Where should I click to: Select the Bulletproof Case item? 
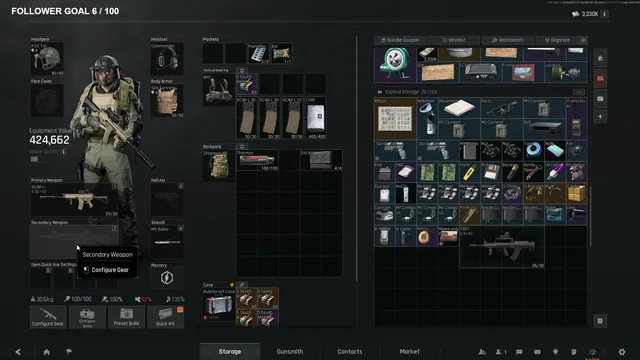(x=219, y=305)
